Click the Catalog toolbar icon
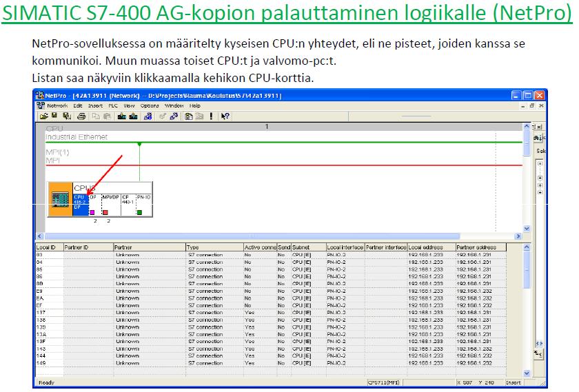The image size is (579, 392). click(189, 116)
